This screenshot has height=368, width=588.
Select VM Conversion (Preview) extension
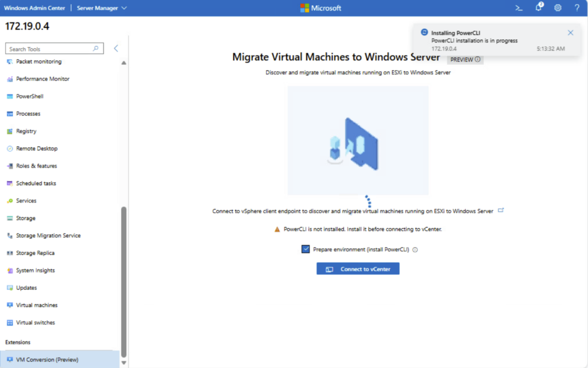(47, 359)
